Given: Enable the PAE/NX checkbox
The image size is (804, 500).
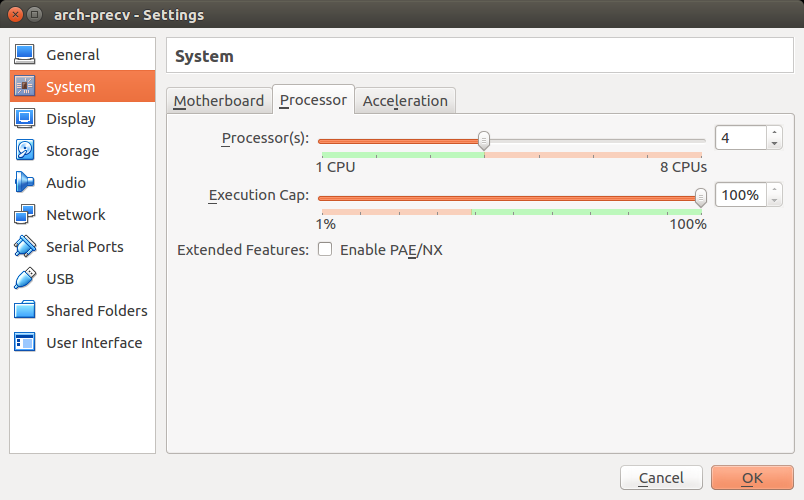Looking at the screenshot, I should coord(325,249).
